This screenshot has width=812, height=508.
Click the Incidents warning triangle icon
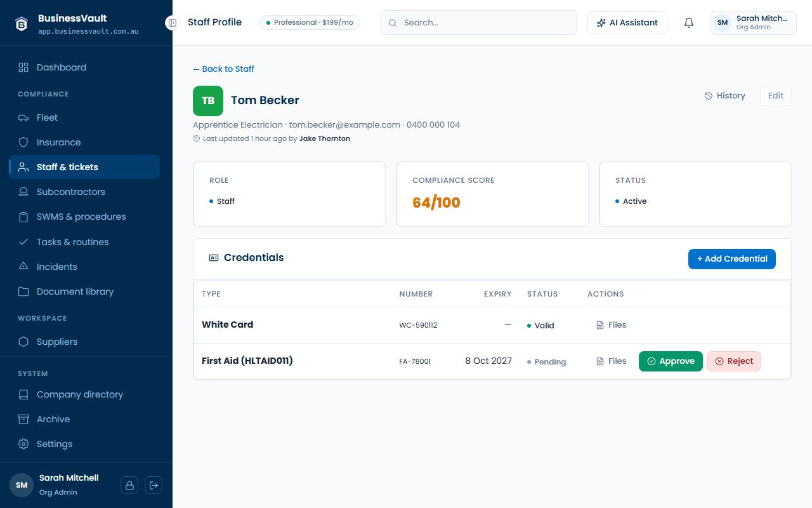23,267
